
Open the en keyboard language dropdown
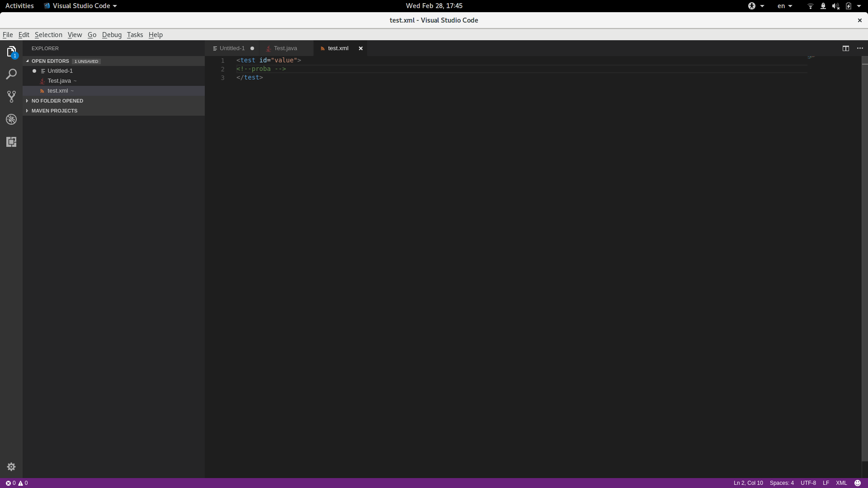tap(784, 6)
